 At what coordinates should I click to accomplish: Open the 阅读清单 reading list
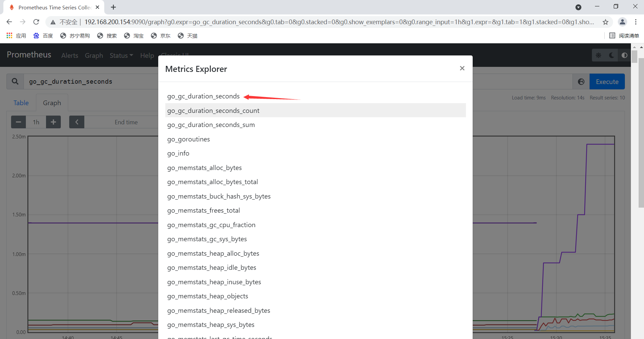[624, 36]
